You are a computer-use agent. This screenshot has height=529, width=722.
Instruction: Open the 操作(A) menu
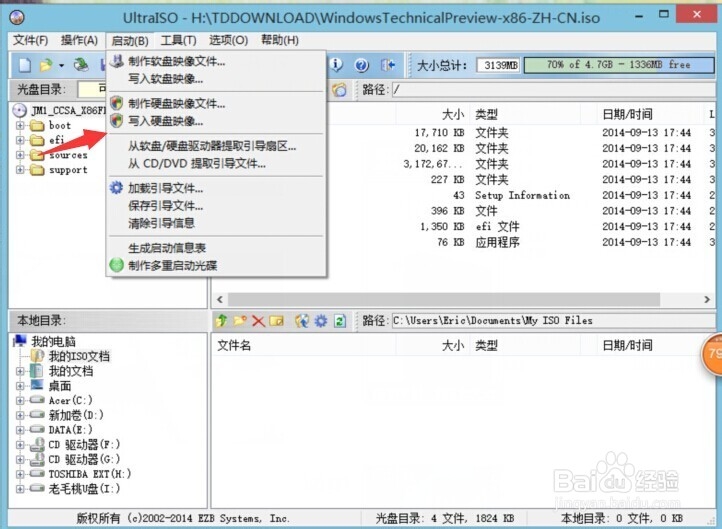click(79, 41)
